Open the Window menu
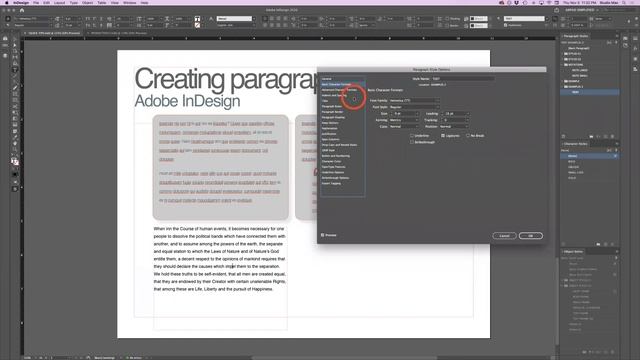This screenshot has width=640, height=360. (130, 2)
